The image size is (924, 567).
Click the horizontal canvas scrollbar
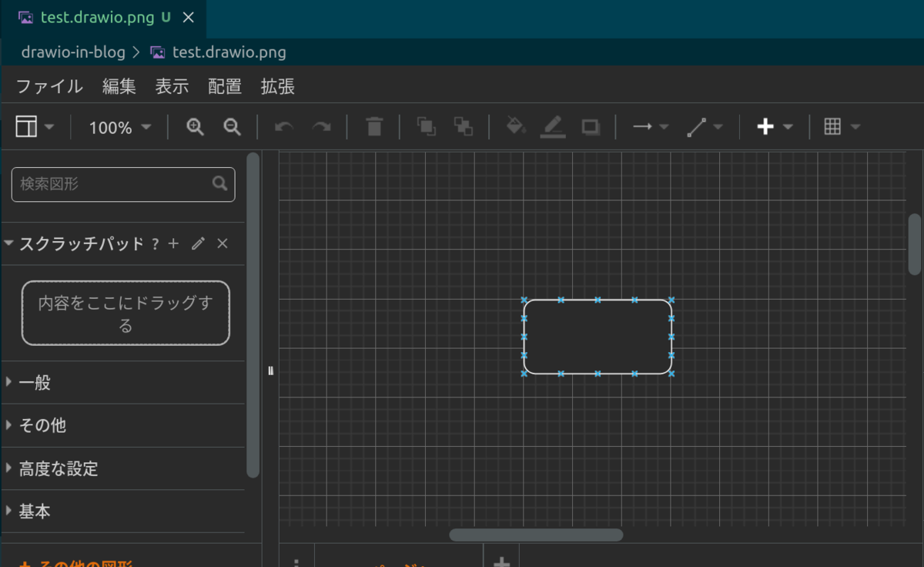pos(535,534)
